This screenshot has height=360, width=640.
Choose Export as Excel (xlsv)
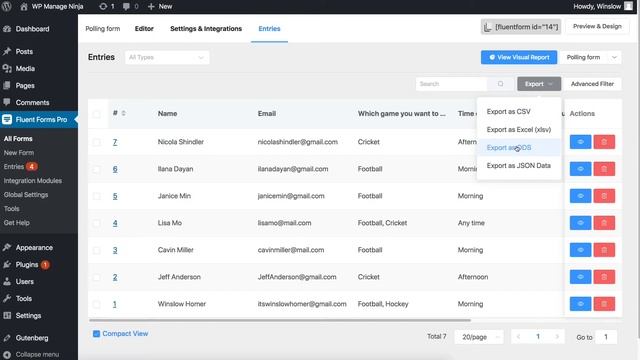[x=519, y=129]
